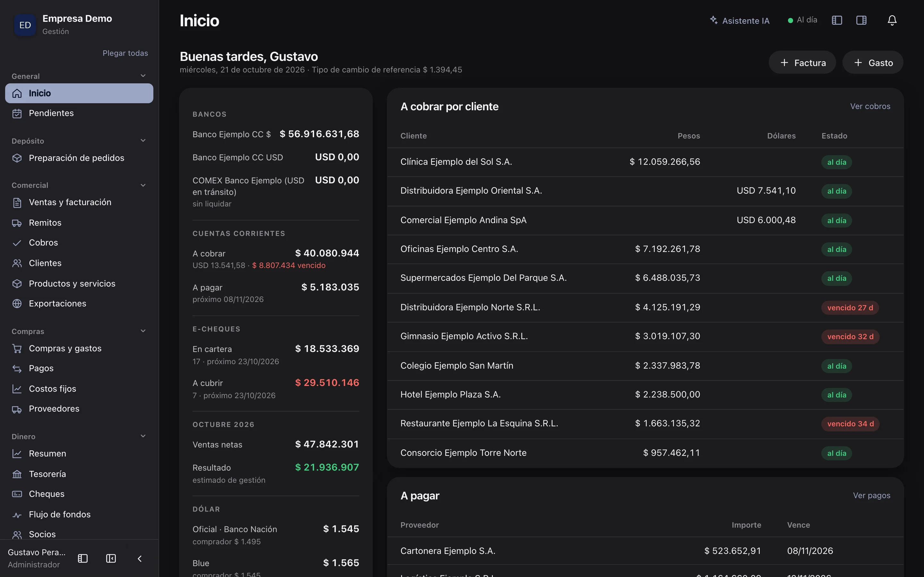Collapse the General section chevron
Viewport: 924px width, 577px height.
coord(143,76)
